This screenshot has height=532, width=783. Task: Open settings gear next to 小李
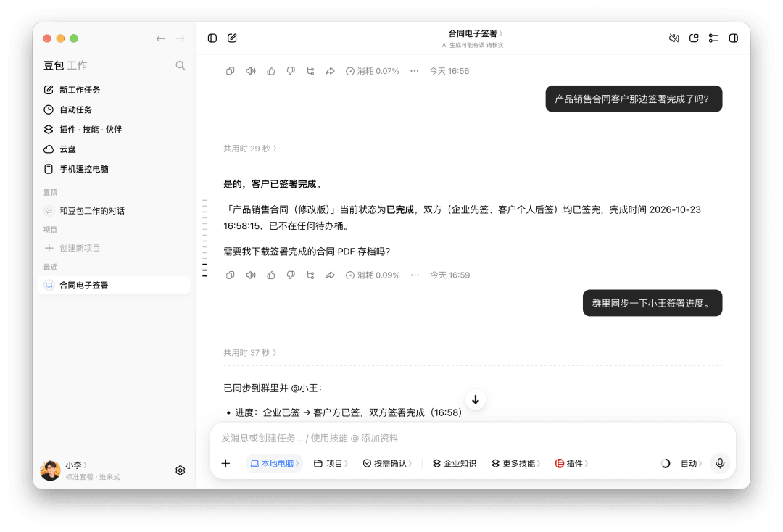pos(181,470)
